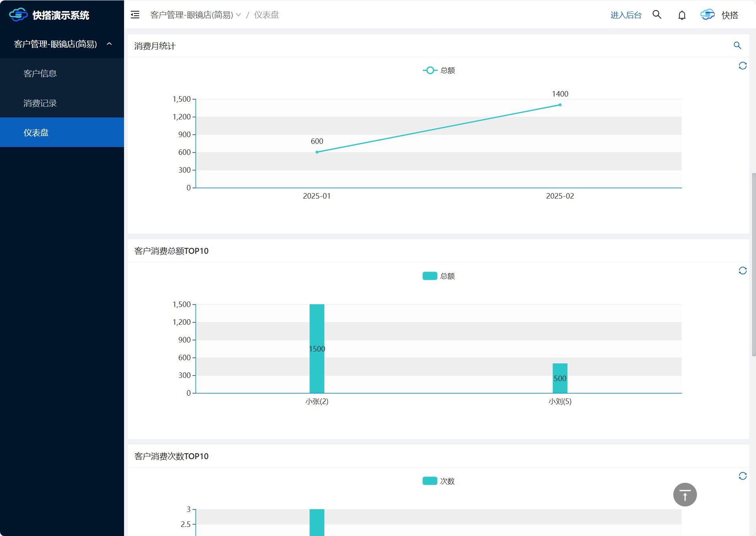756x536 pixels.
Task: Open the 客户管理-眼镜店(简易) breadcrumb dropdown
Action: coord(195,15)
